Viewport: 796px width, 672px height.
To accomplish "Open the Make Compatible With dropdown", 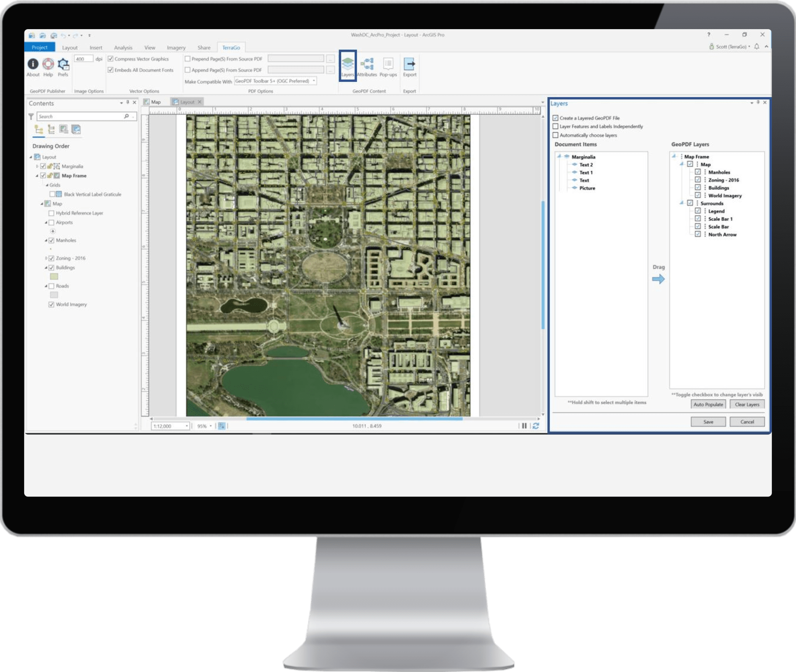I will coord(313,82).
